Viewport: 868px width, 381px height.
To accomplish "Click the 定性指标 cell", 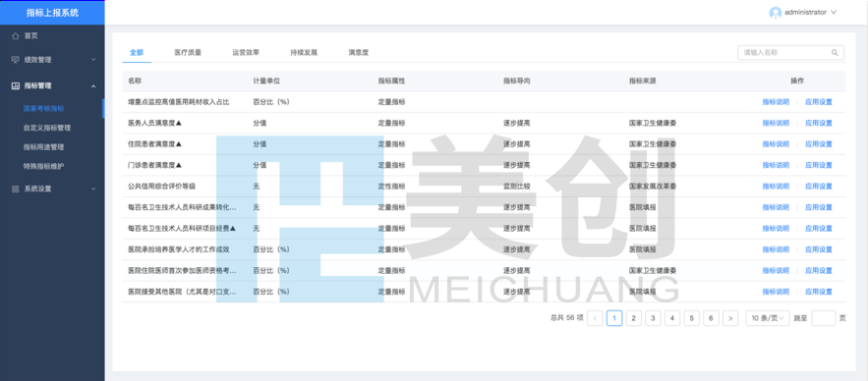I will click(x=392, y=187).
